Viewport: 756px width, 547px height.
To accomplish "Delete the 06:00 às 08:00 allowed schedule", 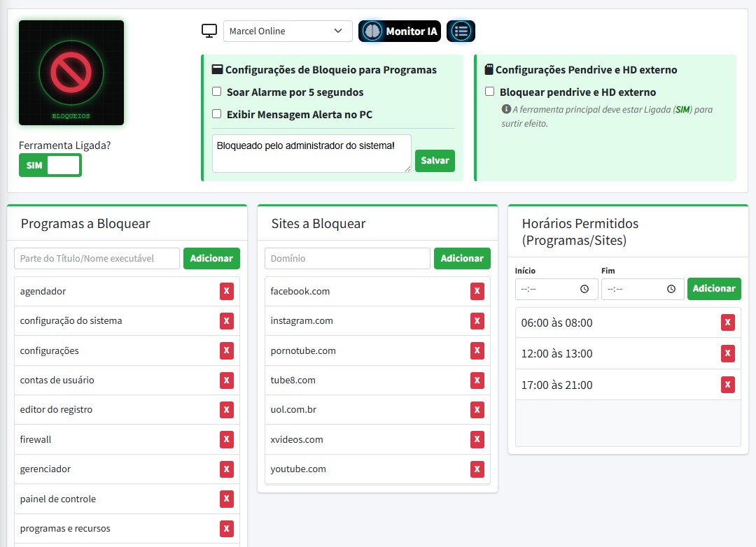I will [727, 322].
